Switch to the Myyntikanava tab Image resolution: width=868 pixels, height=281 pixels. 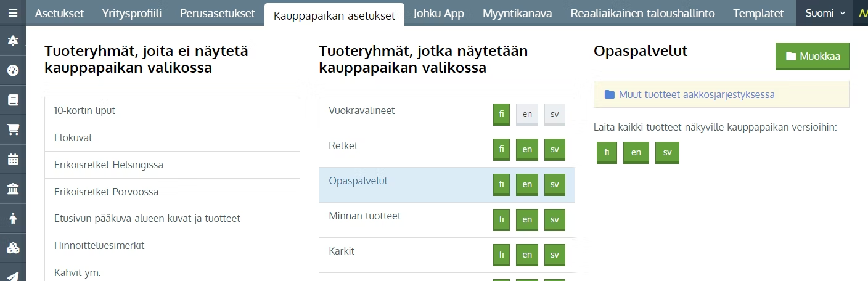point(517,13)
